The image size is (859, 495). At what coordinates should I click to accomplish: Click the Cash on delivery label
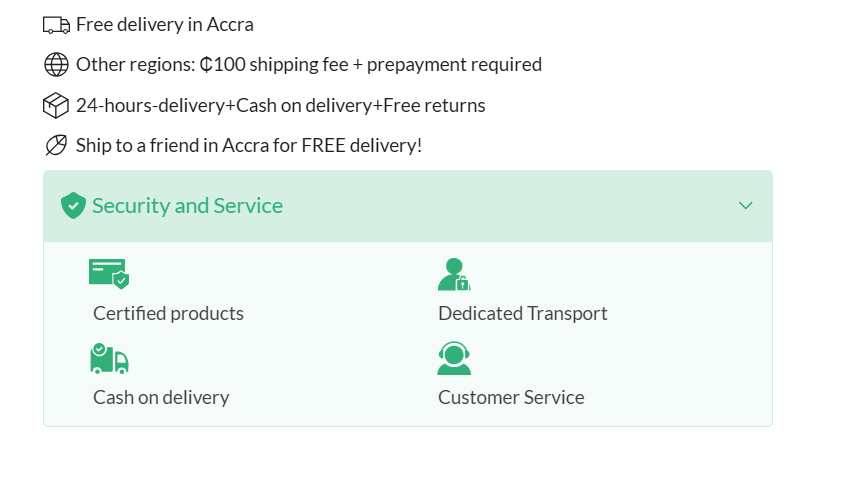point(161,398)
